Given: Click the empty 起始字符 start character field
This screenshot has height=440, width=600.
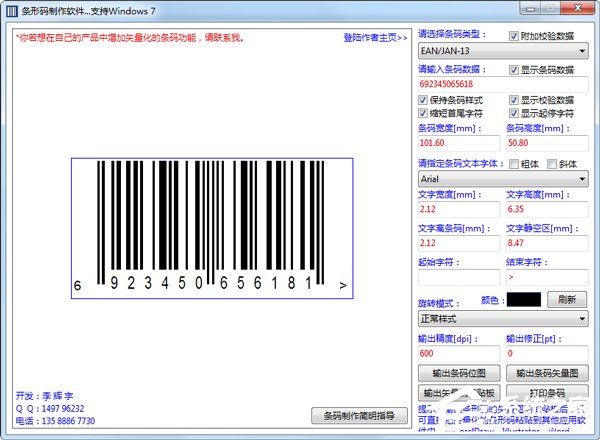Looking at the screenshot, I should tap(459, 277).
